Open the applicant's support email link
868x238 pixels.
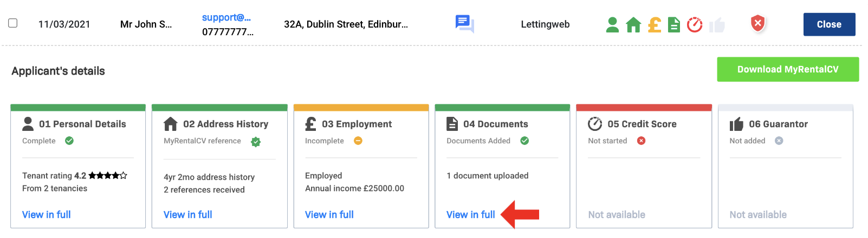click(226, 17)
